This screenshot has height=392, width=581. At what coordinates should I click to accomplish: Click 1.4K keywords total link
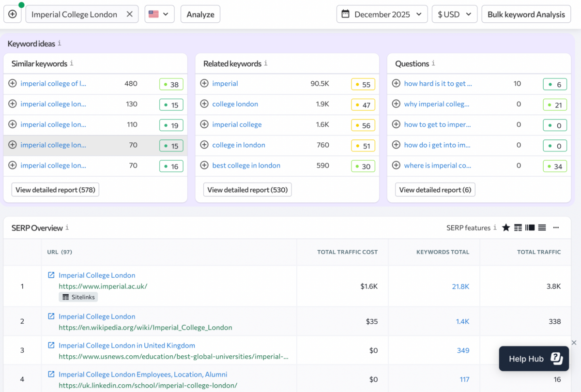462,321
